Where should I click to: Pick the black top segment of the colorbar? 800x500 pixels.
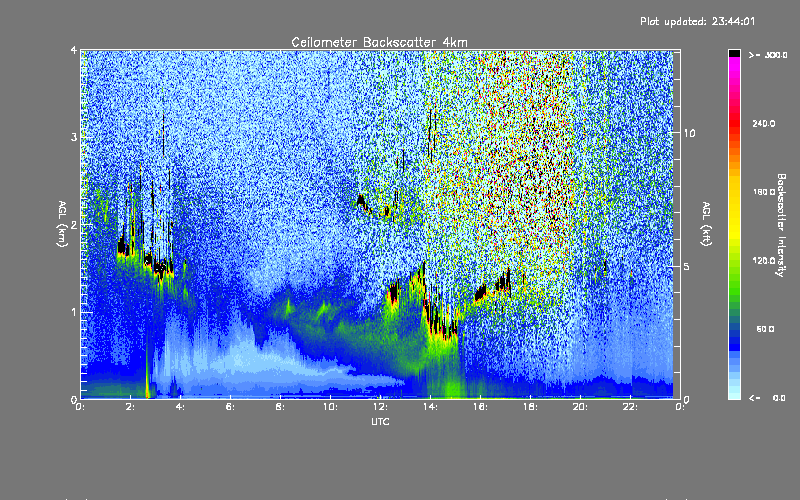click(x=734, y=54)
